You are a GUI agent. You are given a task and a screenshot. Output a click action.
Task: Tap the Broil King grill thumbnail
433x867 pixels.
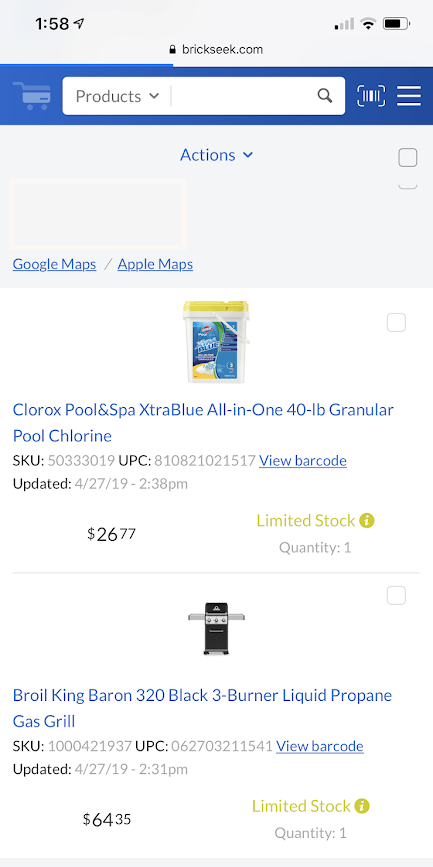click(x=216, y=629)
